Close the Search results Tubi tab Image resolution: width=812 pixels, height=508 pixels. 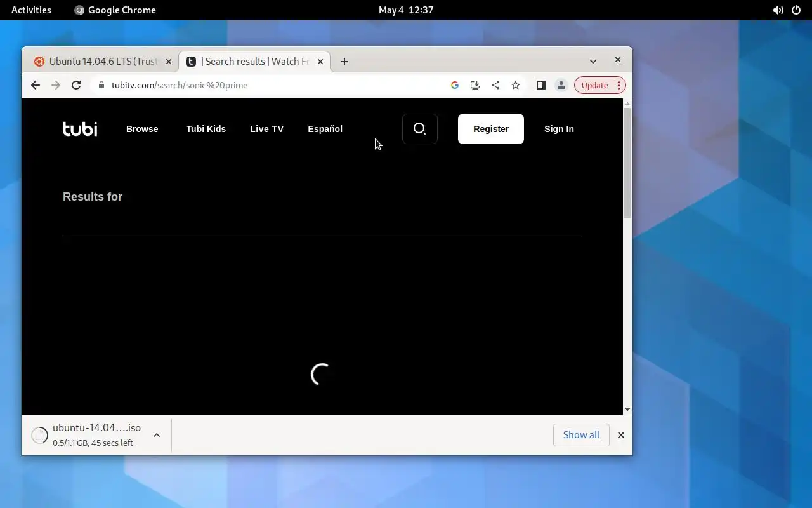tap(320, 62)
